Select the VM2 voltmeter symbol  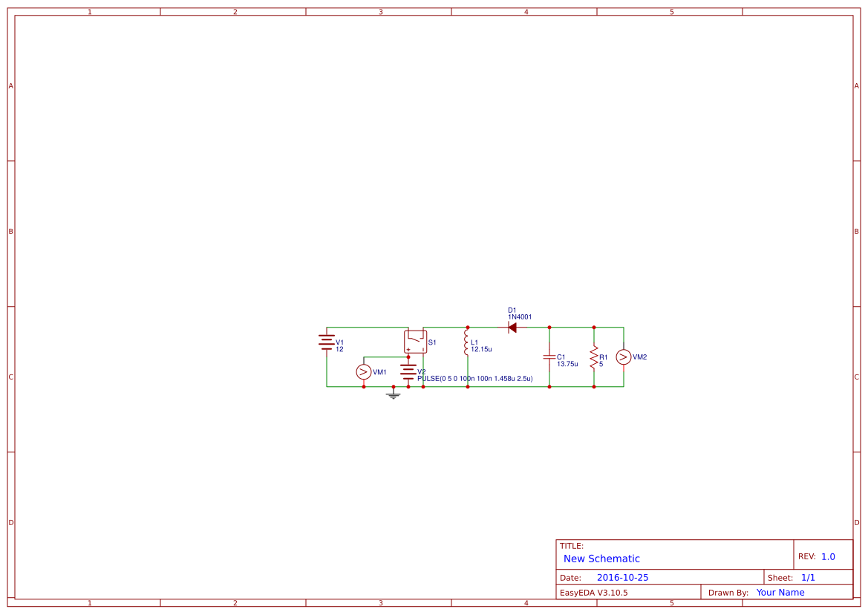pyautogui.click(x=624, y=357)
